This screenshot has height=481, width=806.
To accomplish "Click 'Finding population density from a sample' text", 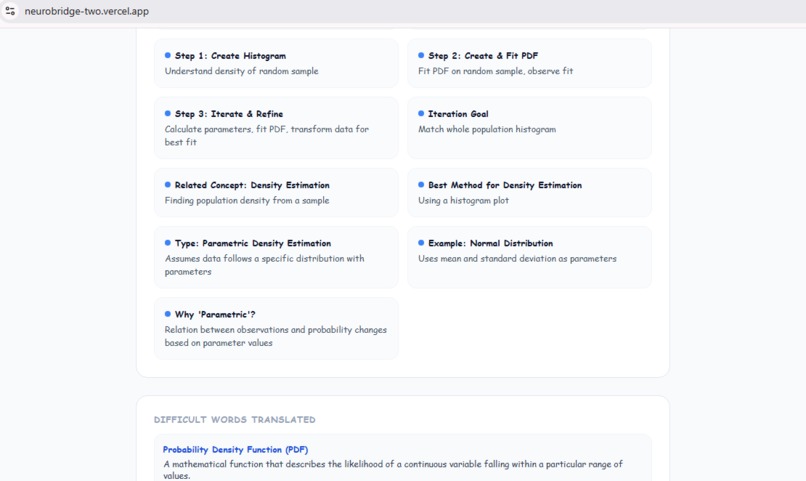I will [247, 200].
